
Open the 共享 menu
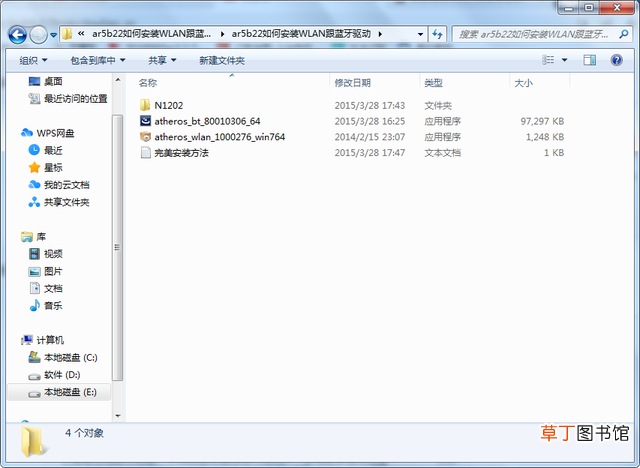pyautogui.click(x=162, y=60)
